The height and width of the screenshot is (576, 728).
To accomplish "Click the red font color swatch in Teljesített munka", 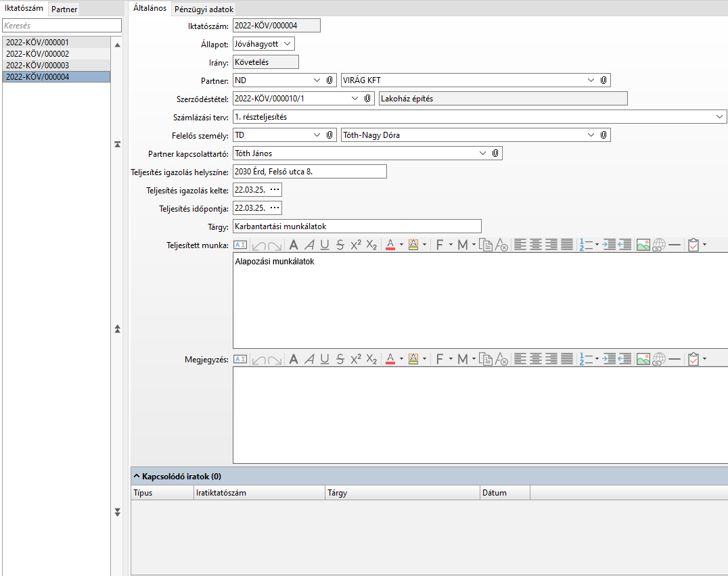I will coord(390,245).
